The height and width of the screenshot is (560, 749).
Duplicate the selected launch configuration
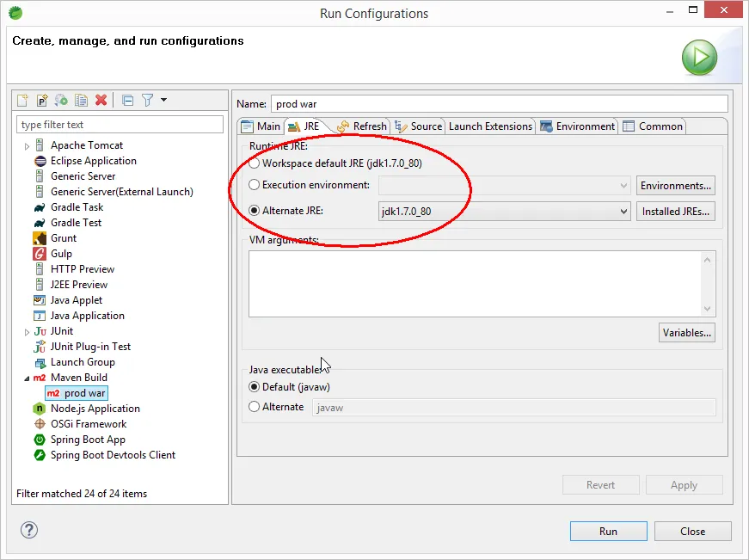pos(81,100)
